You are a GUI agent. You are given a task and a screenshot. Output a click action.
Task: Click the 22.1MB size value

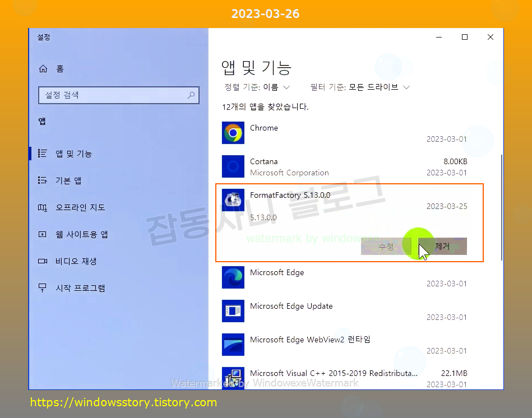pyautogui.click(x=454, y=373)
